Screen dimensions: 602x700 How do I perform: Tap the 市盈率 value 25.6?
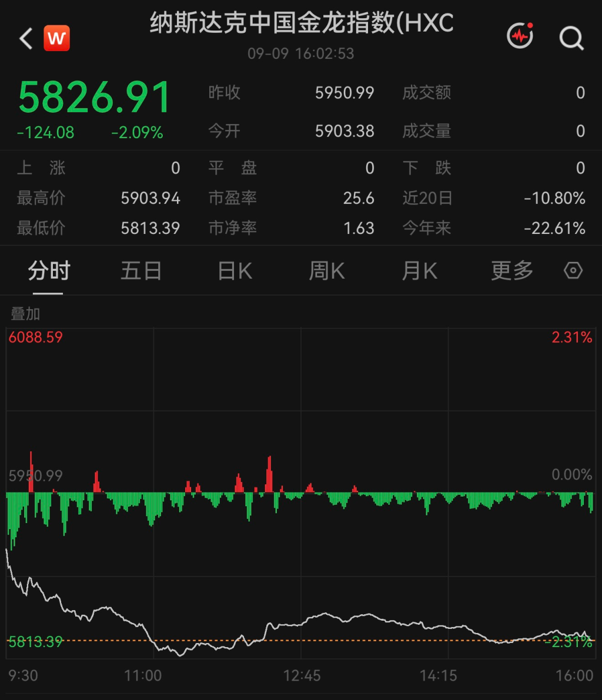point(359,198)
